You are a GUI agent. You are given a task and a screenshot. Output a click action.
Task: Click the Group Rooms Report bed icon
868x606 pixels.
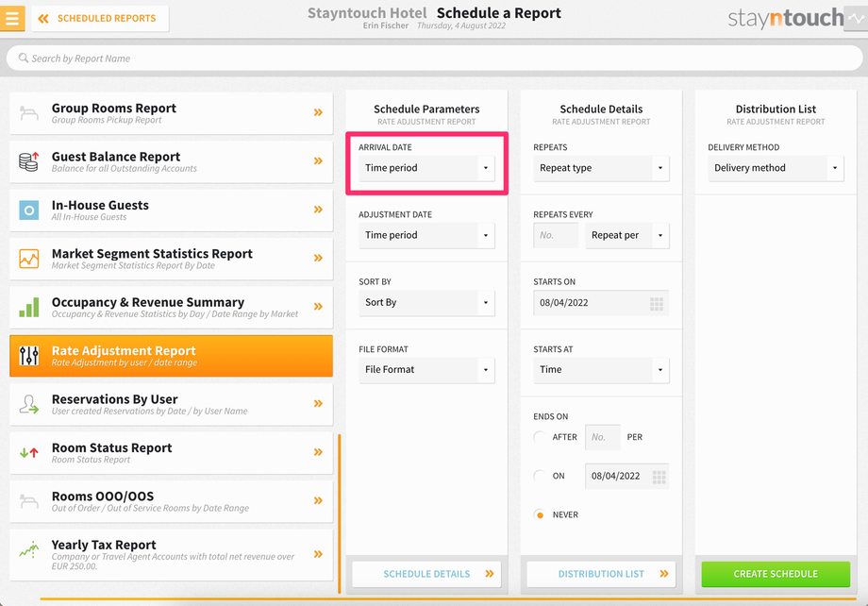coord(29,113)
